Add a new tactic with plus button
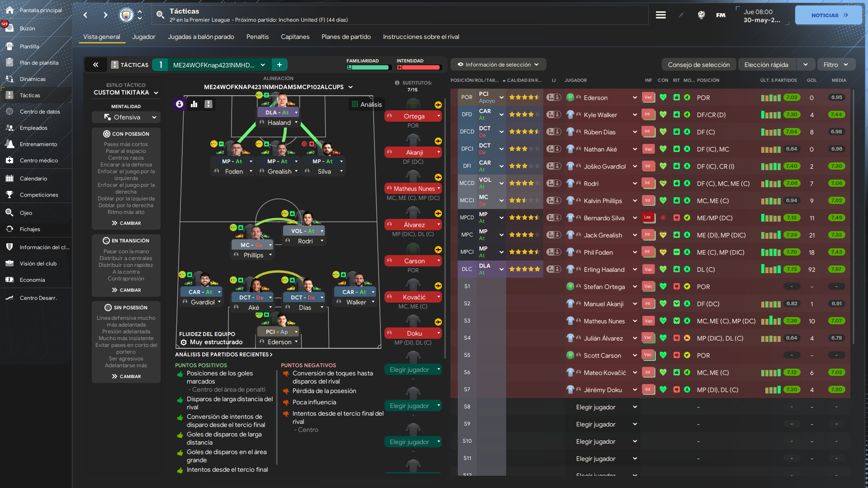868x488 pixels. tap(280, 65)
